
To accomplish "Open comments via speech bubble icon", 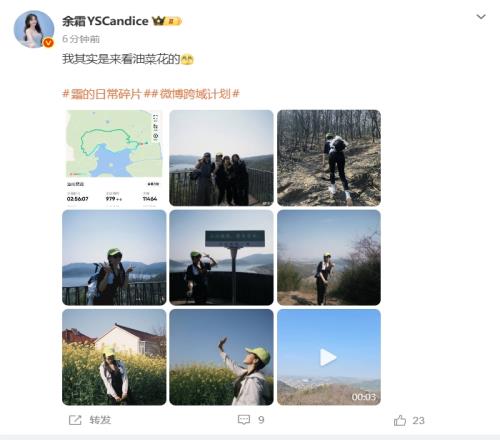I will [x=244, y=420].
